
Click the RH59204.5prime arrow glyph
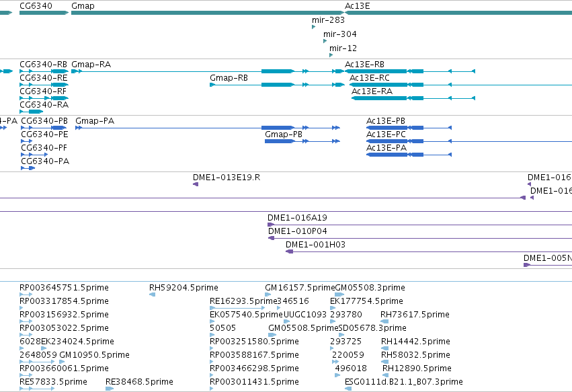pos(152,295)
